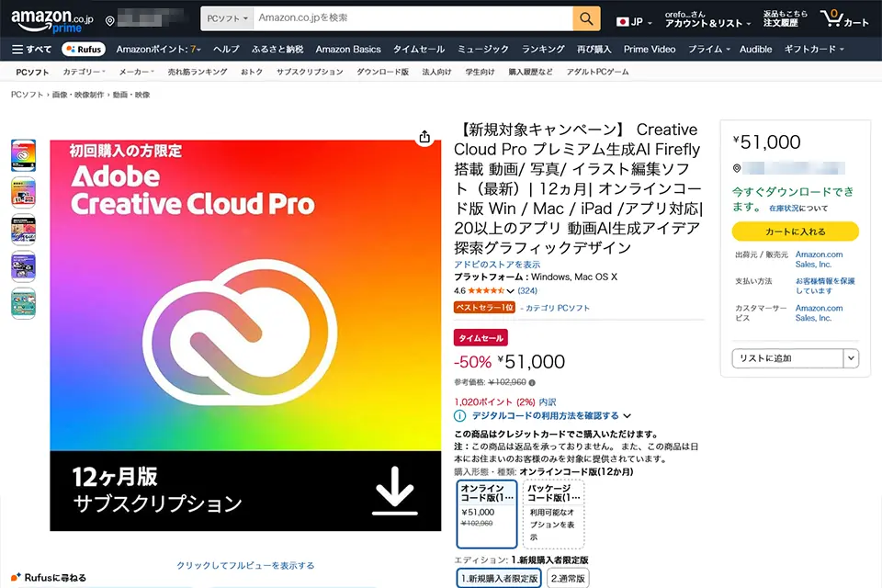Click the delivery location pin icon
Screen dimensions: 882x588
click(110, 20)
